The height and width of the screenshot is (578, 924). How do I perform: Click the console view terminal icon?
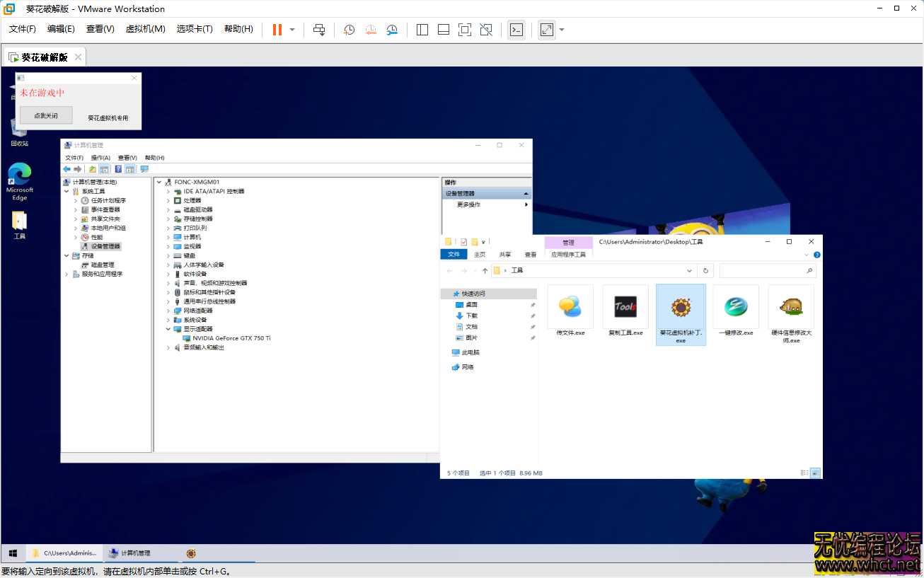516,30
